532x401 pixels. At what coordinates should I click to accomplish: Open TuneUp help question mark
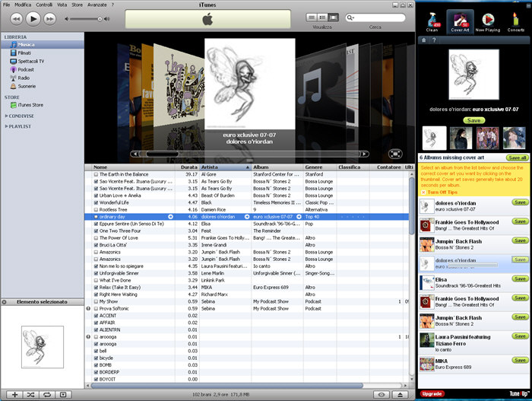tap(434, 40)
